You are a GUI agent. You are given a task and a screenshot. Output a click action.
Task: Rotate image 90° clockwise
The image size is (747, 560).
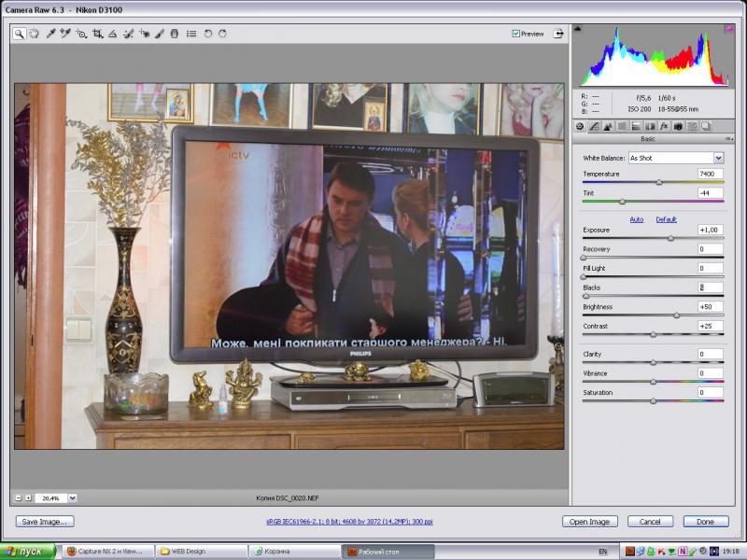click(x=222, y=34)
